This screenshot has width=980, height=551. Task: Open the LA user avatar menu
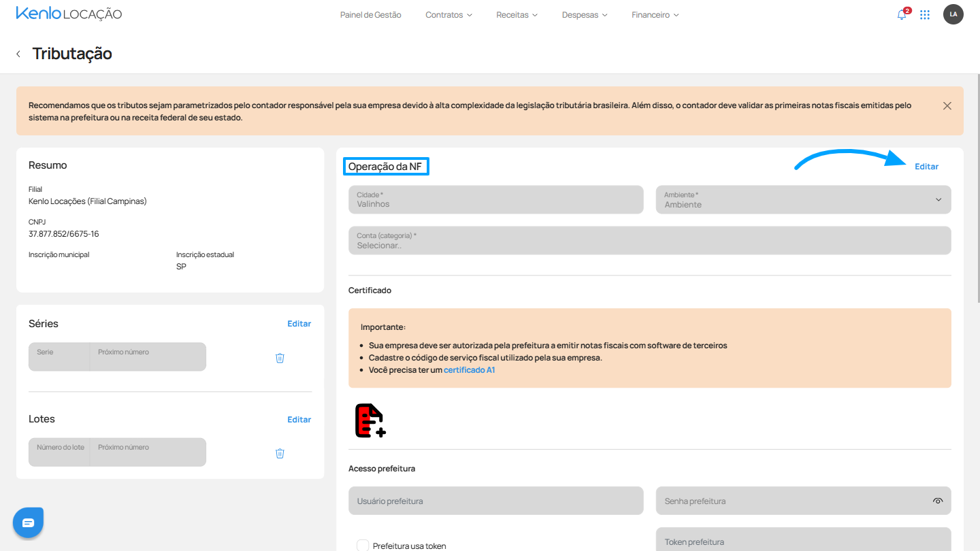click(x=953, y=14)
